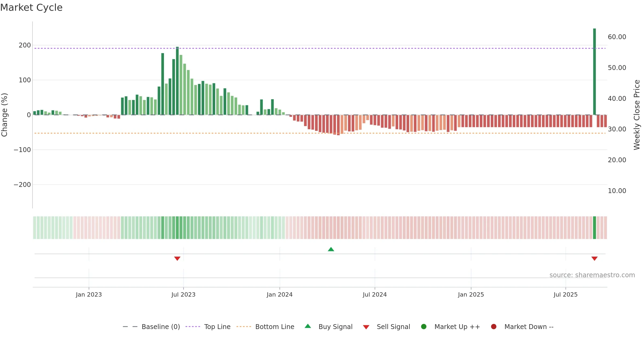Toggle the Market Up ++ legend entry
Image resolution: width=644 pixels, height=362 pixels.
[x=451, y=327]
